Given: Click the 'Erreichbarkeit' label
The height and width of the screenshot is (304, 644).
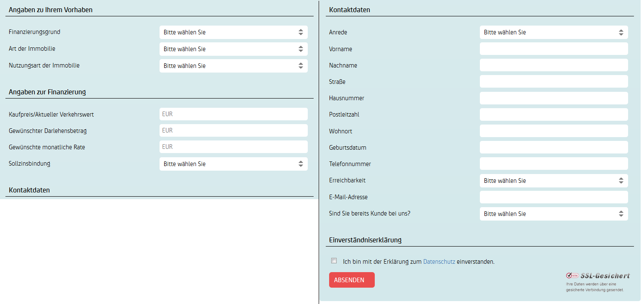Looking at the screenshot, I should point(347,180).
